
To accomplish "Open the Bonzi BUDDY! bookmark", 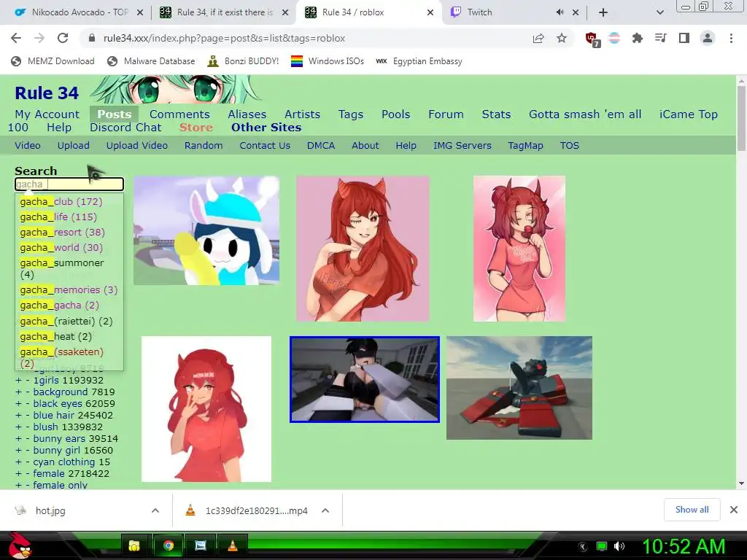I will (x=244, y=61).
